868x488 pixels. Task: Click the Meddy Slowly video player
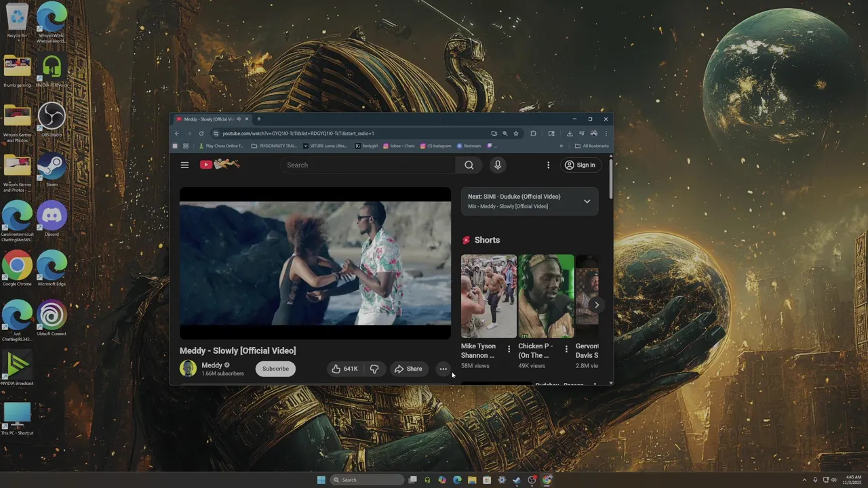(315, 263)
